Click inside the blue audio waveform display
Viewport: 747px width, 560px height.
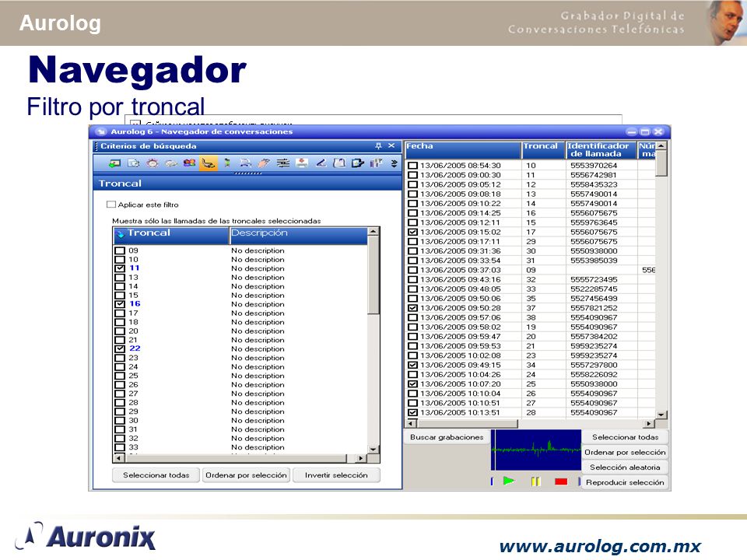coord(536,450)
